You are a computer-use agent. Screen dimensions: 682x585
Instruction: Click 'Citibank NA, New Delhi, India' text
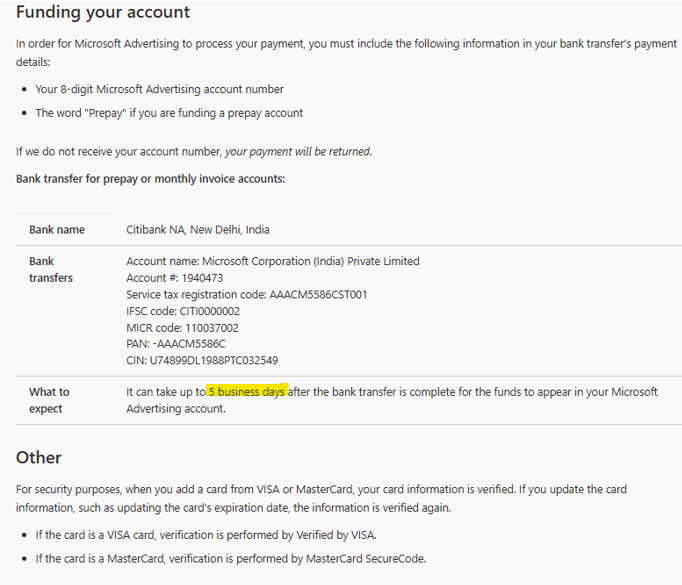198,230
